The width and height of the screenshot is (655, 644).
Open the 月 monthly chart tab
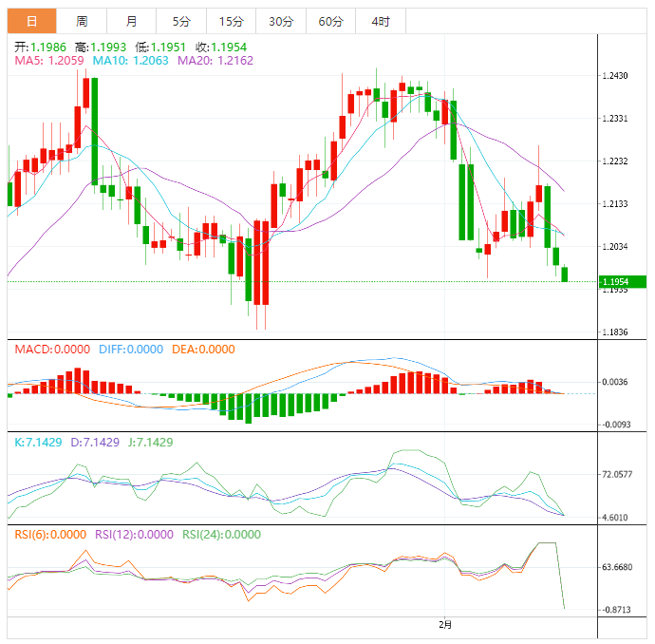click(131, 21)
